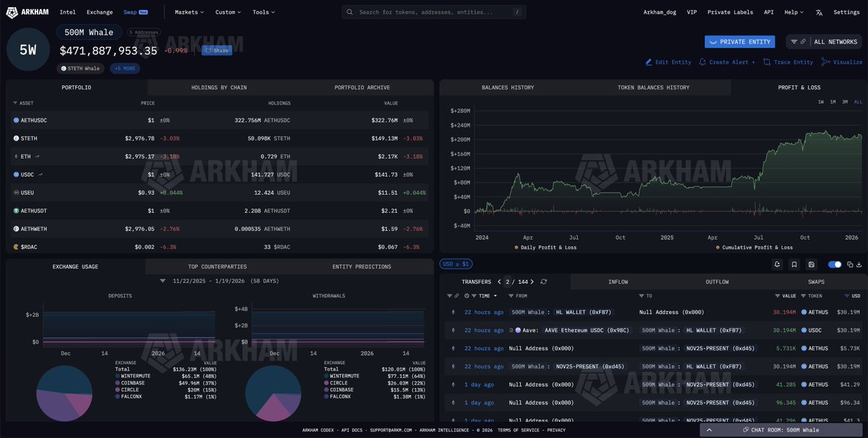Toggle the Cumulative Profit & Loss legend series
Screen dimensions: 868x438
[754, 248]
